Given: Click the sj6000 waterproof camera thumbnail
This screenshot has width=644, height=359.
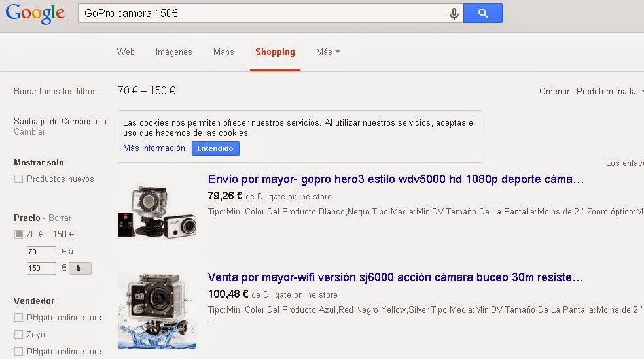Looking at the screenshot, I should (157, 311).
